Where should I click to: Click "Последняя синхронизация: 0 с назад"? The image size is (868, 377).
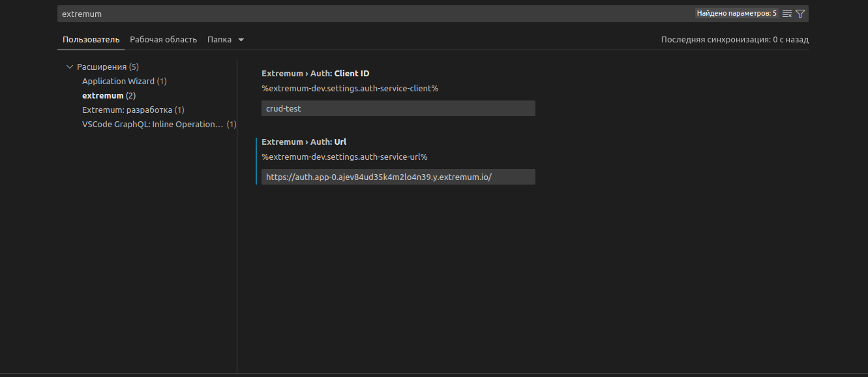735,39
